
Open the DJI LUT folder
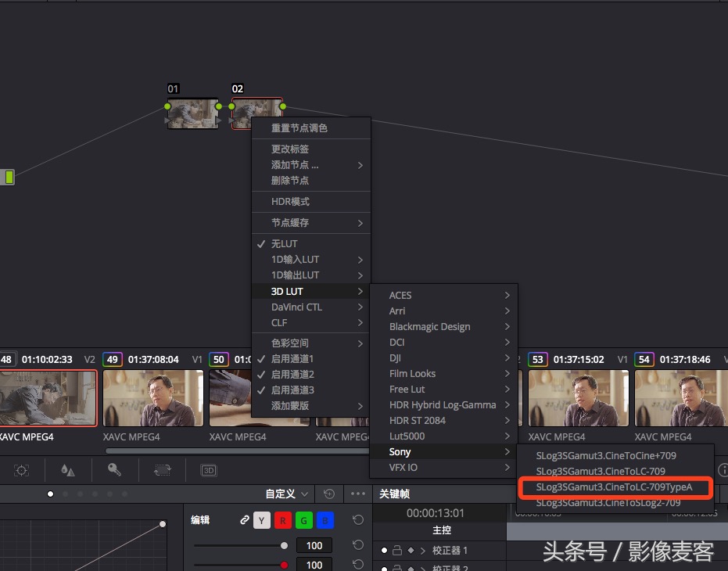tap(443, 357)
